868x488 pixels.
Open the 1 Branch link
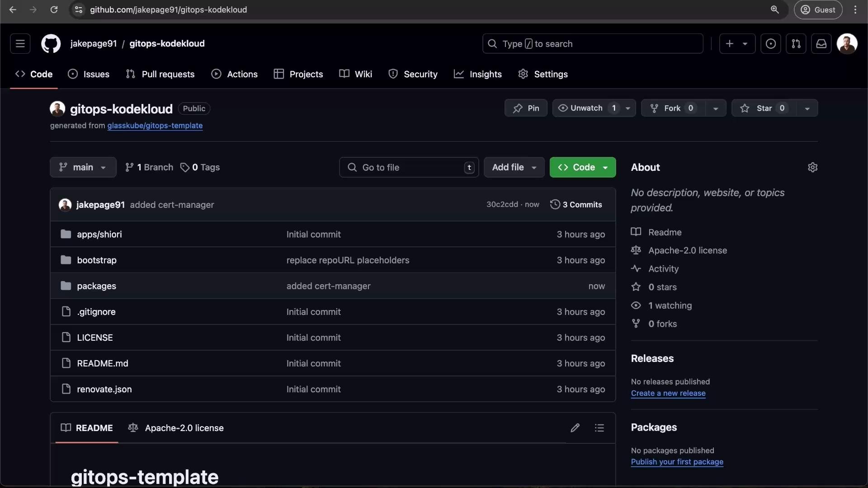pos(149,167)
